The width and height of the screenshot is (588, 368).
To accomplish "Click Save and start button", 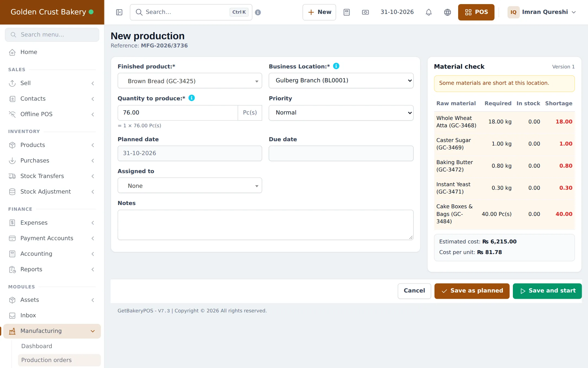I will [547, 291].
